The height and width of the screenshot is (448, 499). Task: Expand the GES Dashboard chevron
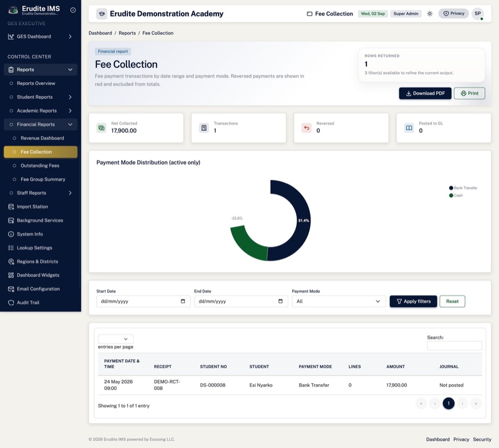70,37
